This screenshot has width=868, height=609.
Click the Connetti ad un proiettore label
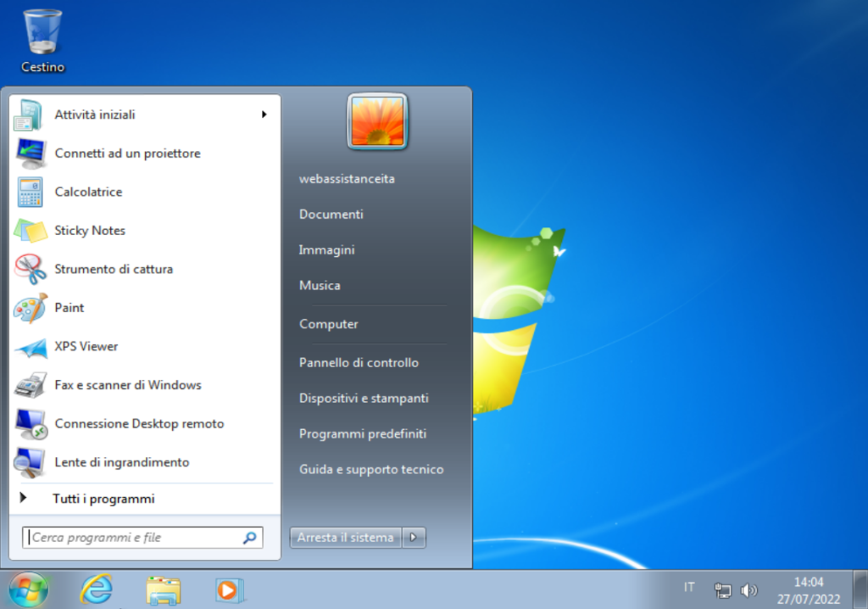pos(127,154)
